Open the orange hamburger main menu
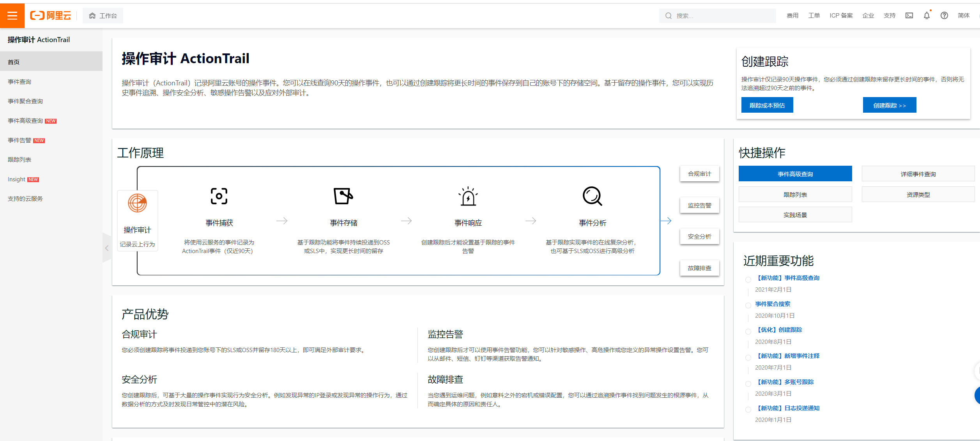 click(x=12, y=16)
